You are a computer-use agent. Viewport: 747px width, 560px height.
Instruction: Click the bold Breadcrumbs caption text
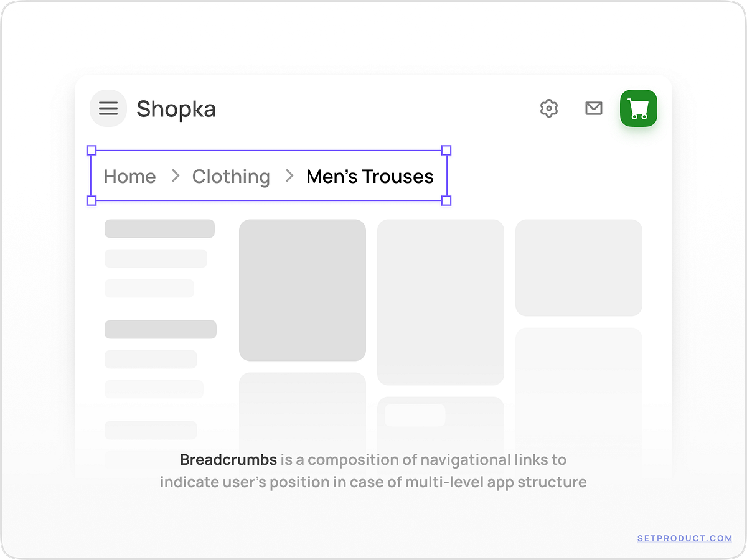pyautogui.click(x=228, y=460)
